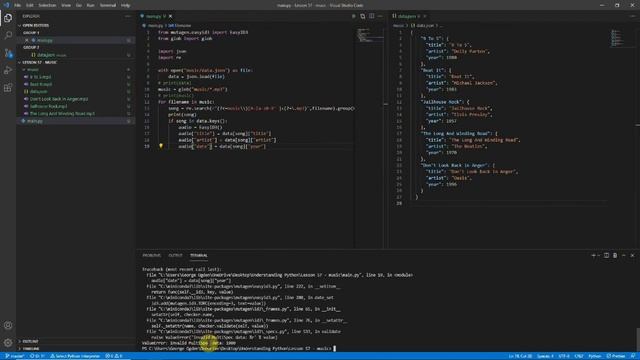Open the Selection menu

coord(47,5)
